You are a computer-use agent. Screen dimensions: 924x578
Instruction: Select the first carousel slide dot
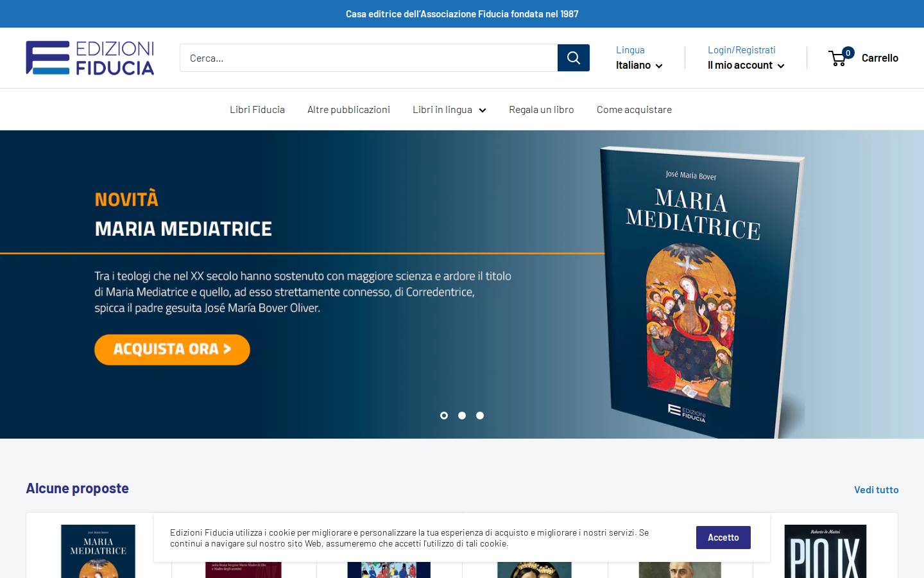click(444, 416)
